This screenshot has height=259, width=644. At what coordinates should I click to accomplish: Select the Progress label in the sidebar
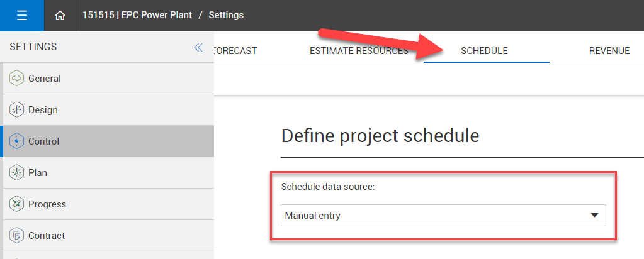tap(47, 204)
